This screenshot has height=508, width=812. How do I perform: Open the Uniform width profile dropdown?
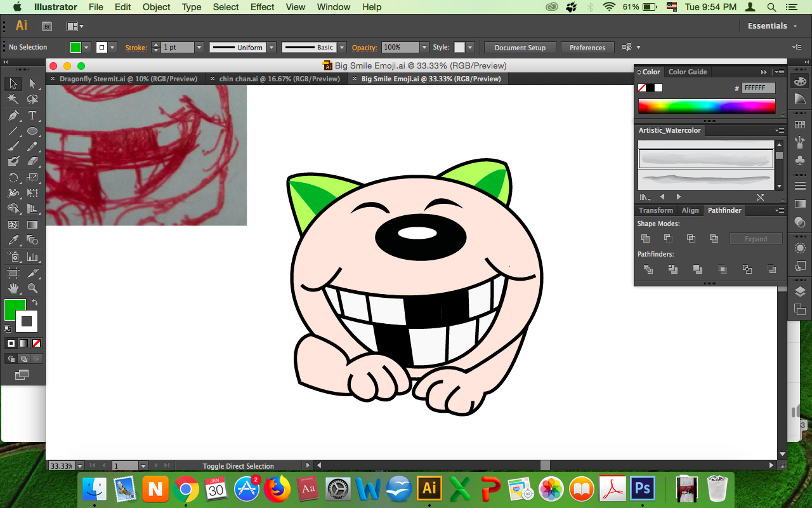272,48
